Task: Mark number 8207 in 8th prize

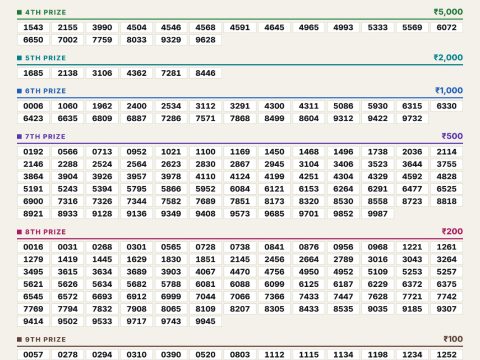Action: tap(240, 309)
